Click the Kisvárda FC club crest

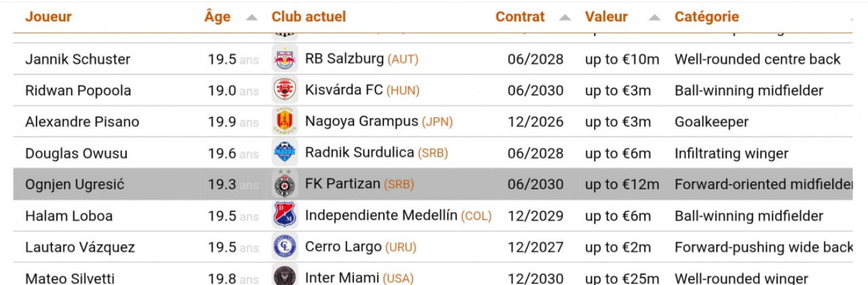coord(285,90)
